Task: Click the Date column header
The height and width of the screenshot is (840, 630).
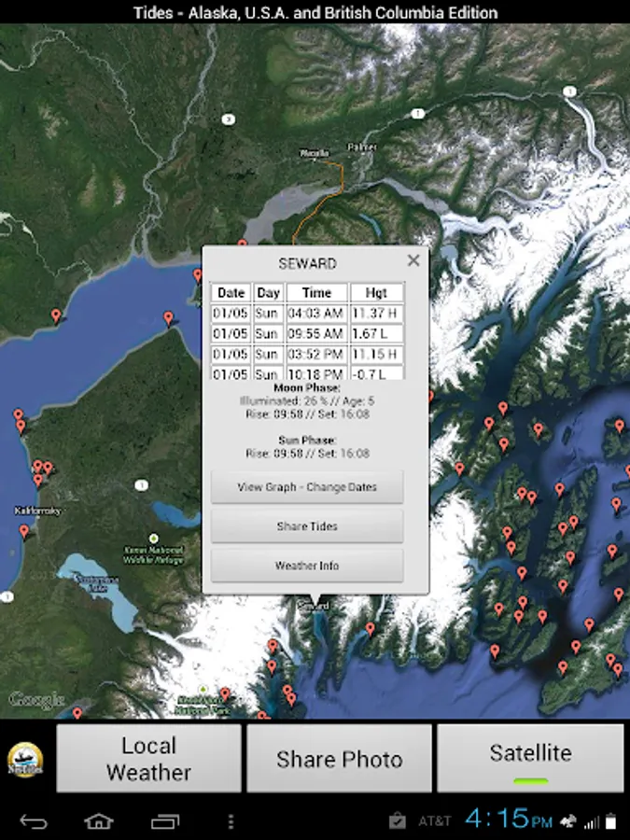Action: pos(231,293)
